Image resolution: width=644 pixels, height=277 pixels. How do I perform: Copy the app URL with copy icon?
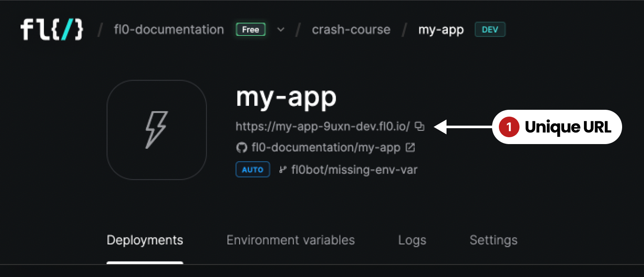[420, 126]
